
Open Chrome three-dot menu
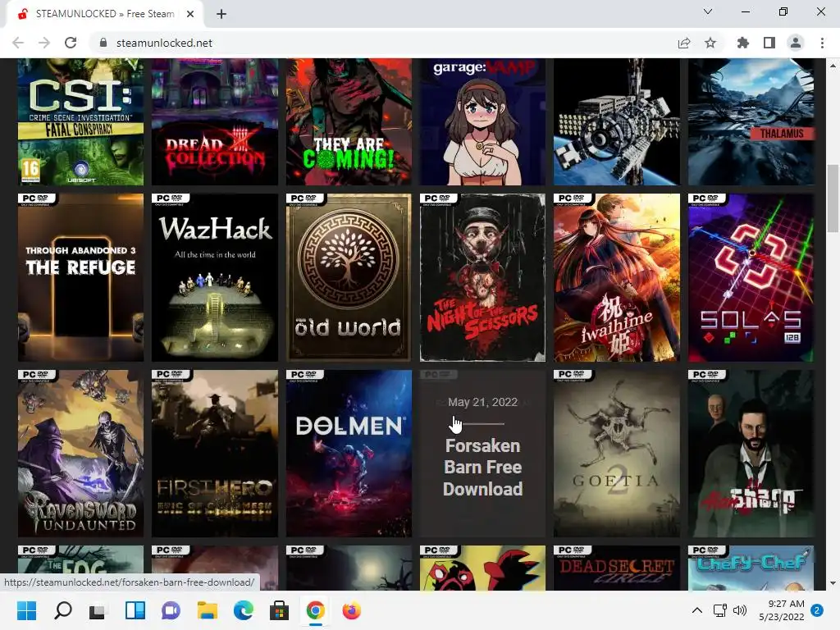point(822,43)
